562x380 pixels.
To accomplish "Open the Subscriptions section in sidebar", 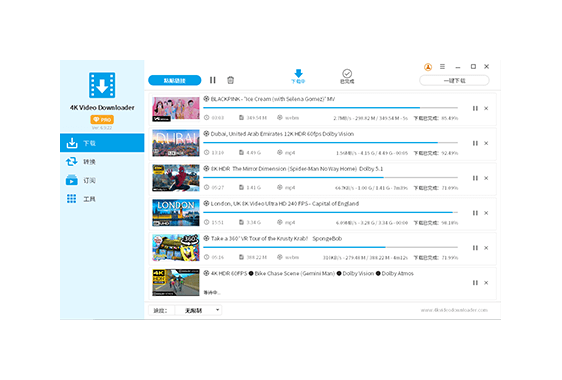I will [102, 180].
